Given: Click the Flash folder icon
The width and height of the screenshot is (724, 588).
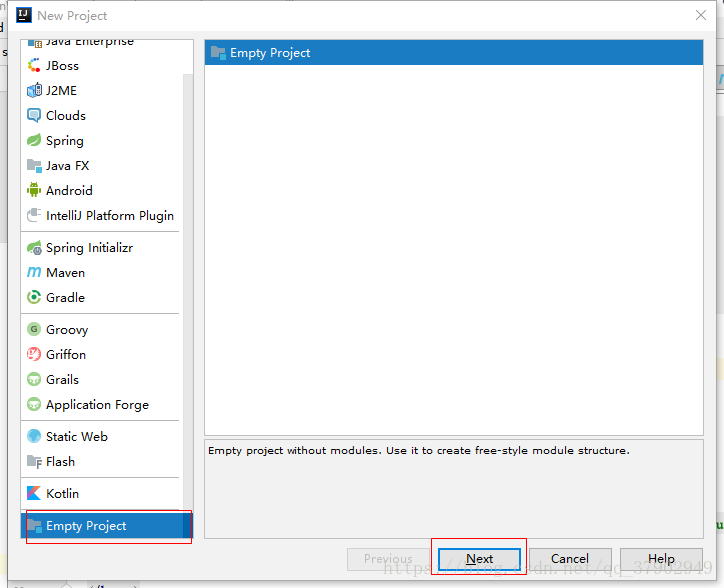Looking at the screenshot, I should (34, 461).
